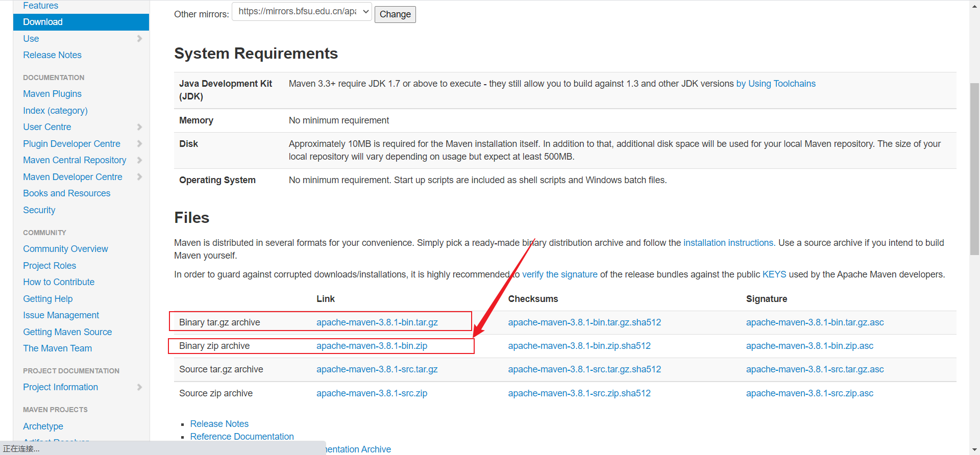Open the Security link

[x=39, y=210]
